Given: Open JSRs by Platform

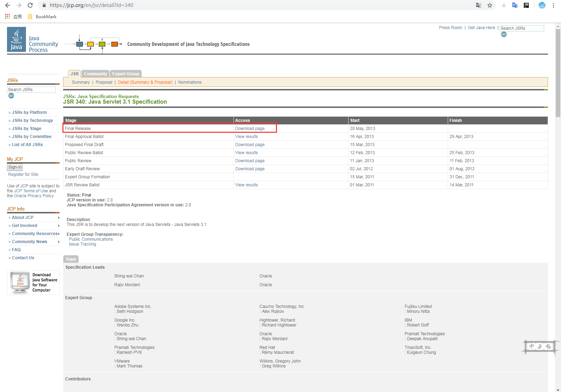Looking at the screenshot, I should [x=29, y=112].
